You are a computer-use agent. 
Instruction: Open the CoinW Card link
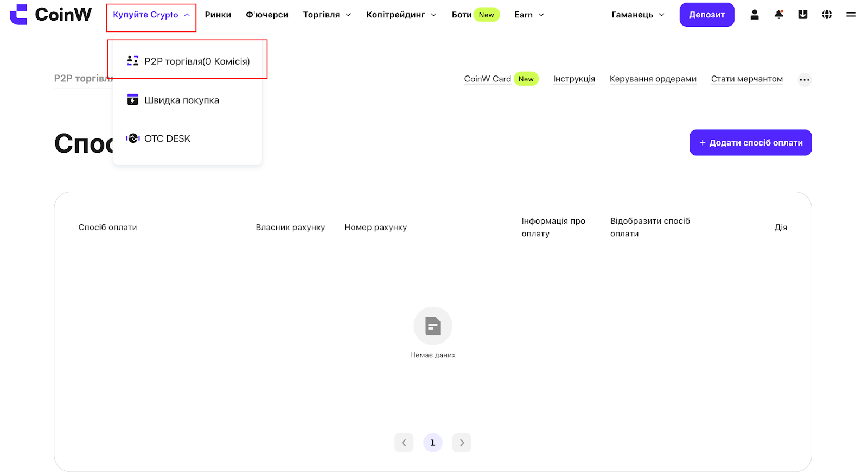(x=487, y=79)
